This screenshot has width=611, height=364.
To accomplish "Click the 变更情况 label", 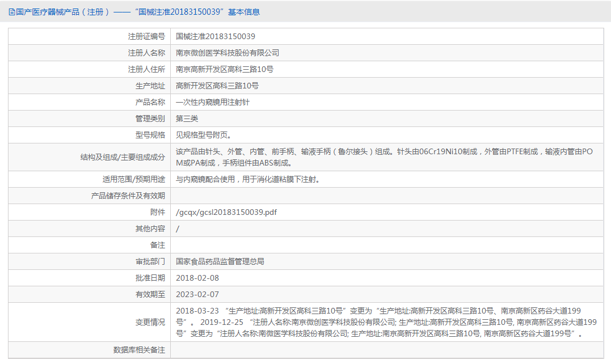I will click(x=150, y=322).
